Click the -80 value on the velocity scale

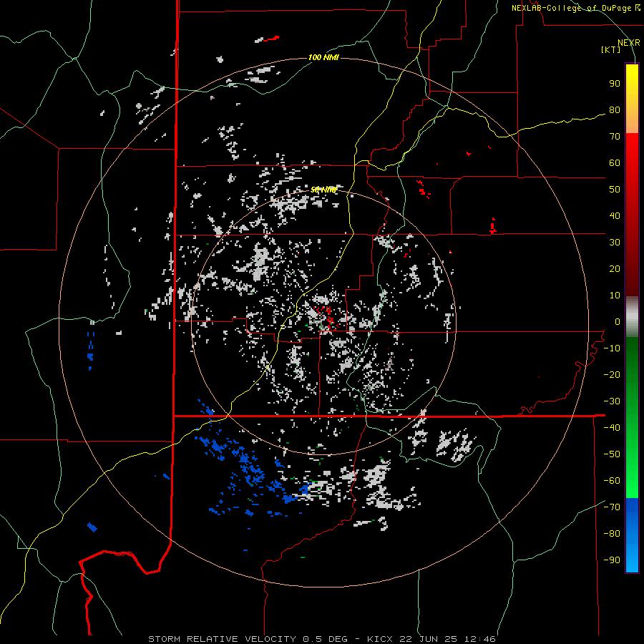coord(612,534)
